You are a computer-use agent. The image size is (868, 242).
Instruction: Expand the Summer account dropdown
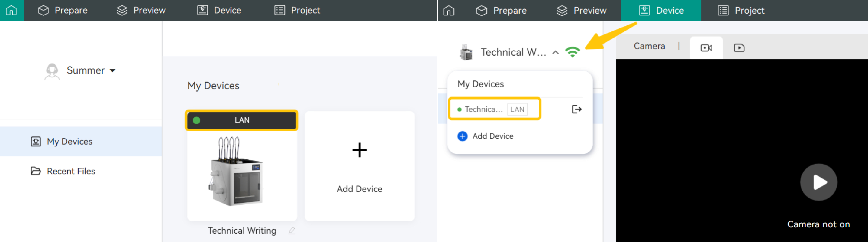point(113,70)
